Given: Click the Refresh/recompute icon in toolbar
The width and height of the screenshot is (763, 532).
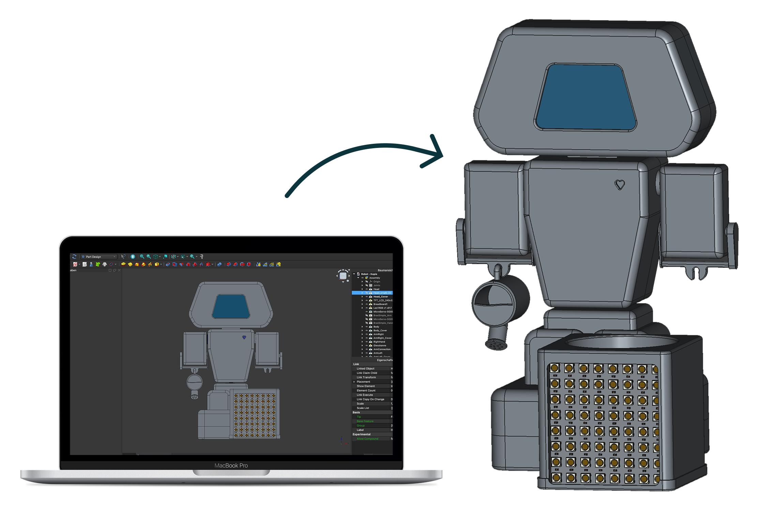Looking at the screenshot, I should pyautogui.click(x=74, y=257).
